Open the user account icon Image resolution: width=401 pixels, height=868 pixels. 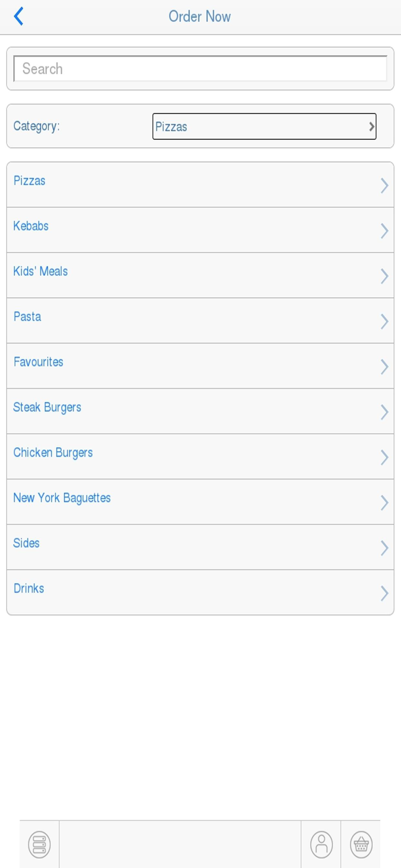(x=322, y=844)
